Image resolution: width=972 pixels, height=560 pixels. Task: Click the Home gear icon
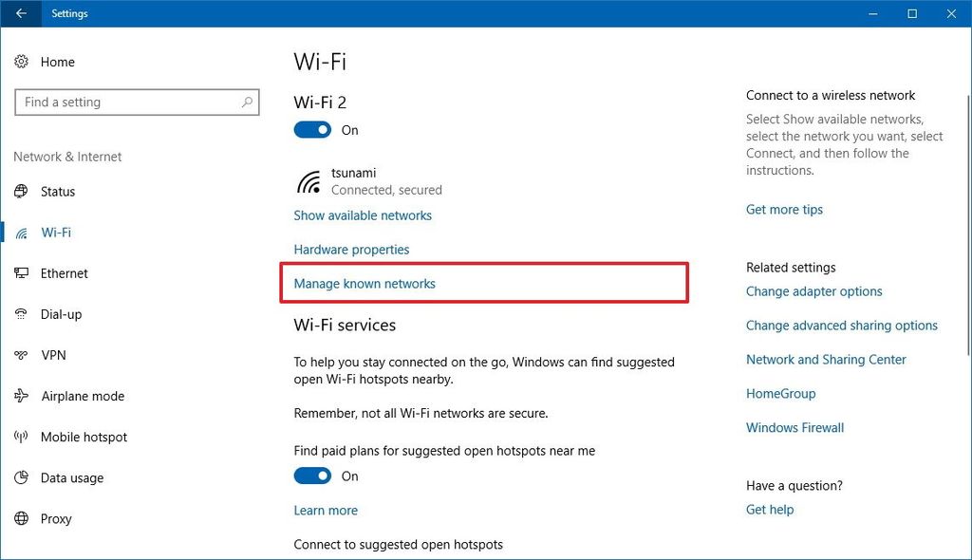[x=22, y=62]
